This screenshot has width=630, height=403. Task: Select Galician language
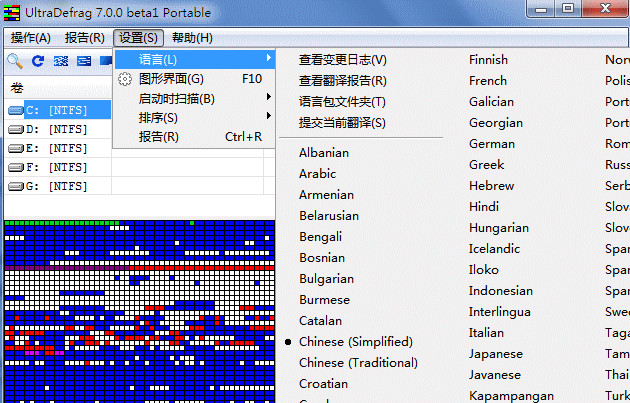[x=491, y=102]
